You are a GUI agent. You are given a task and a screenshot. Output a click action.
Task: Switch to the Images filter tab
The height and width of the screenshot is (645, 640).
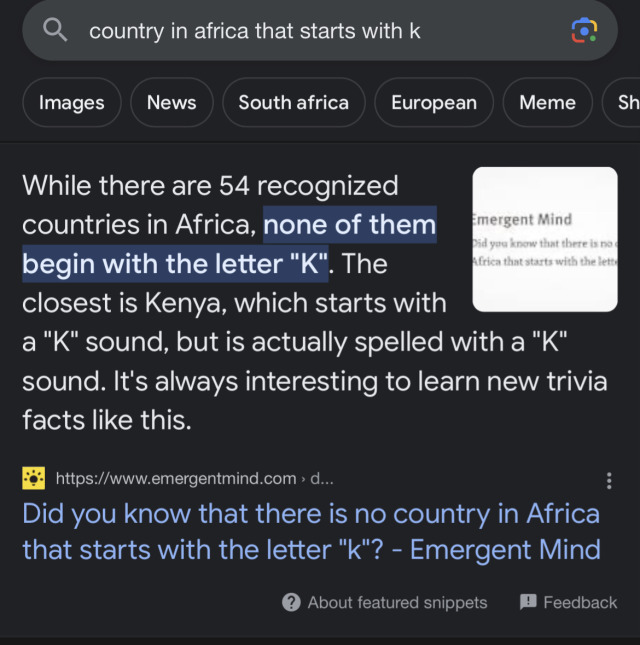pos(71,103)
